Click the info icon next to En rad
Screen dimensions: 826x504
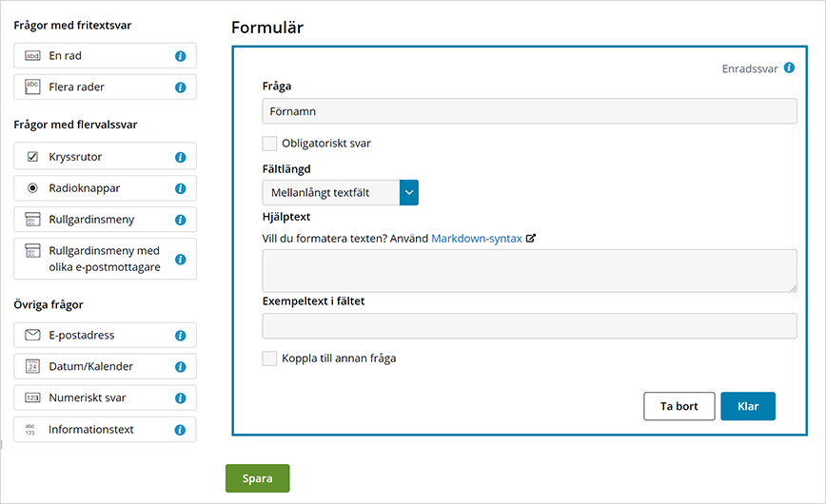click(180, 56)
